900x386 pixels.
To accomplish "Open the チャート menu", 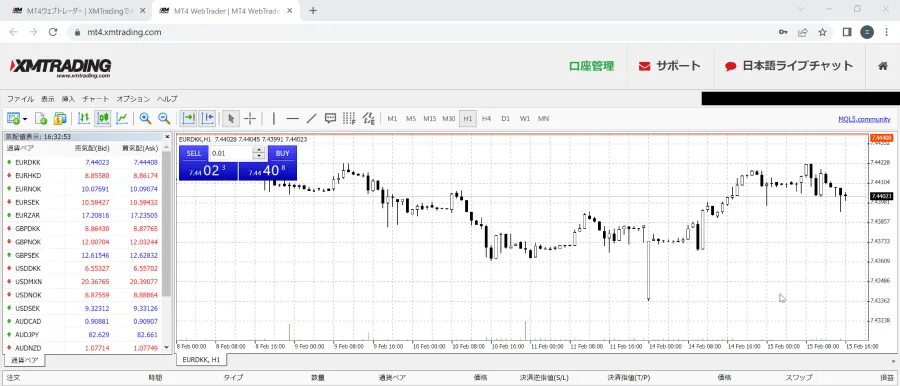I will click(95, 99).
